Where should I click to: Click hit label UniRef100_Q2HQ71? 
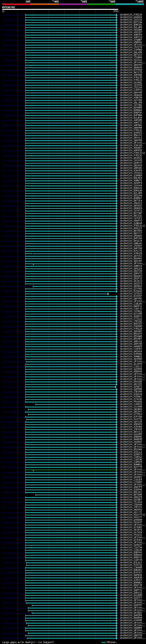pyautogui.click(x=131, y=316)
